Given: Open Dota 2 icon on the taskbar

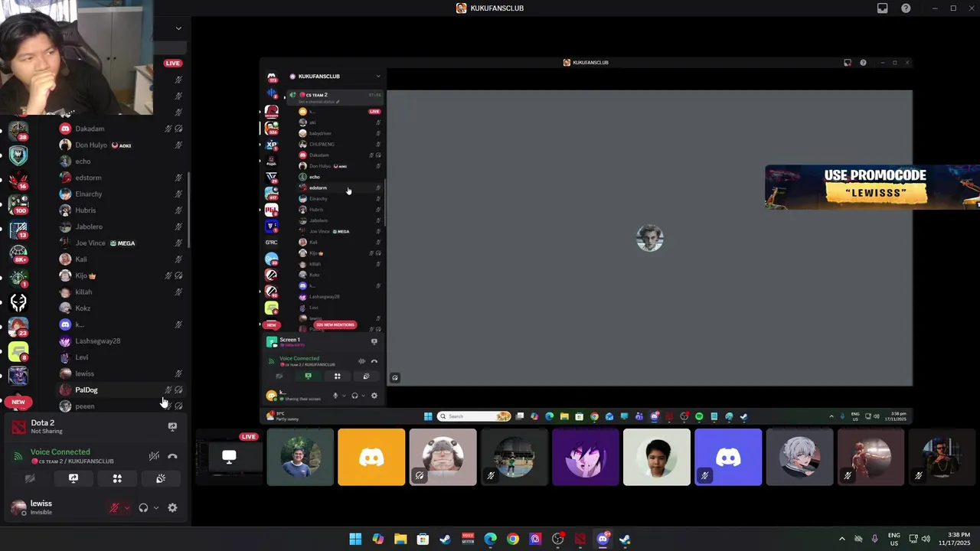Looking at the screenshot, I should point(580,539).
